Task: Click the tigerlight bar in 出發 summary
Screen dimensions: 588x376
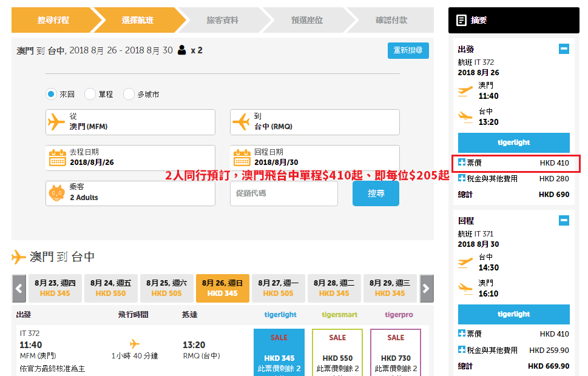Action: click(x=514, y=143)
